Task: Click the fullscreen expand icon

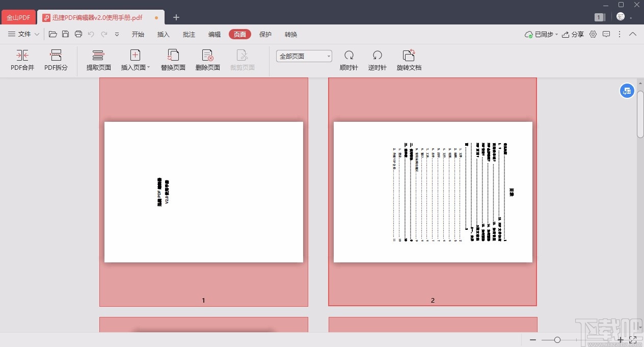Action: 633,339
